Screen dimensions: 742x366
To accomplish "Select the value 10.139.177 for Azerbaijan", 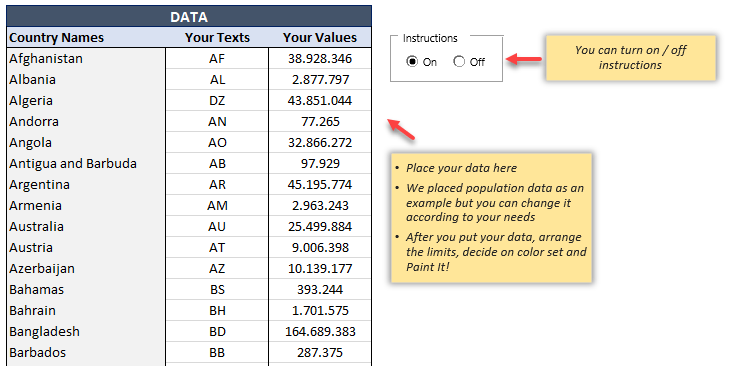I will click(320, 268).
